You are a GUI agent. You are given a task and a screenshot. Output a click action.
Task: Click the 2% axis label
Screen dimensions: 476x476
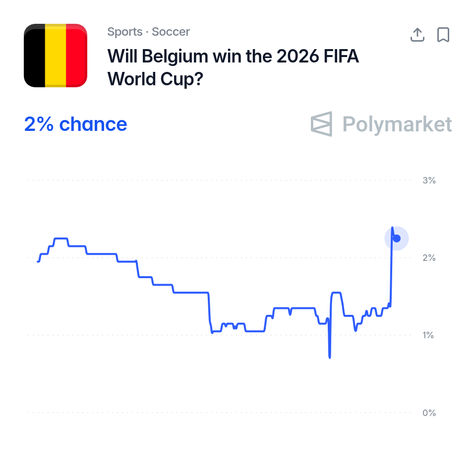429,258
